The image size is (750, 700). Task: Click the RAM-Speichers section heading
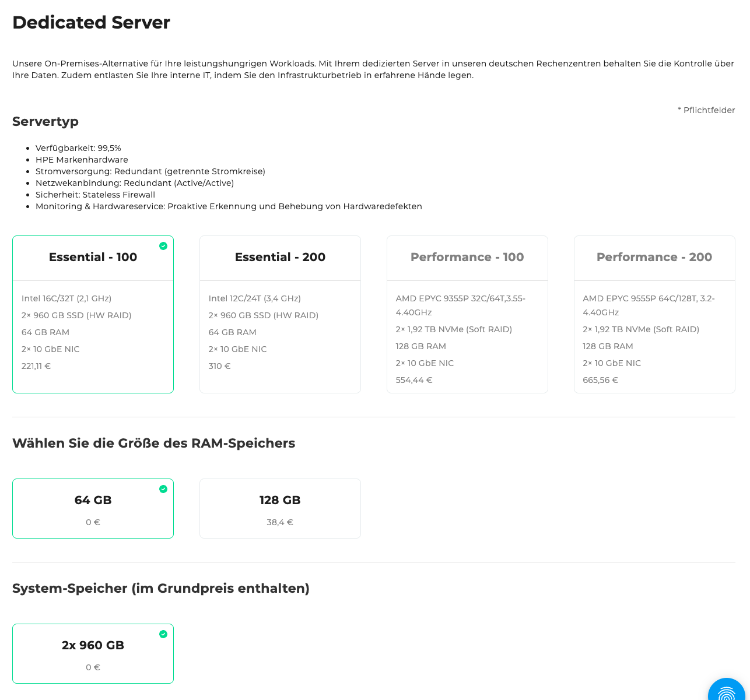(x=153, y=444)
